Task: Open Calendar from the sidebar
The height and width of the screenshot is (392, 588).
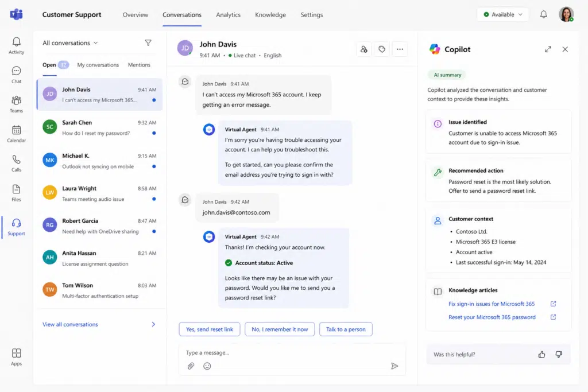Action: 16,134
